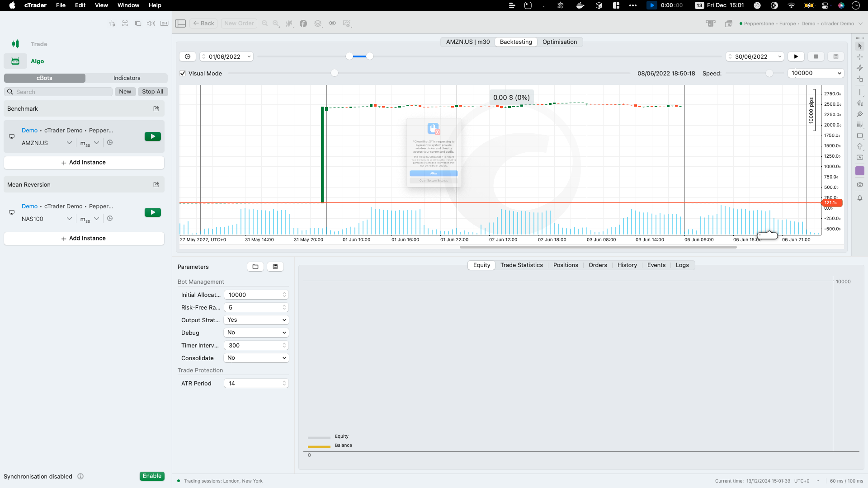Select the text label drawing tool
This screenshot has width=868, height=488.
pos(860,157)
